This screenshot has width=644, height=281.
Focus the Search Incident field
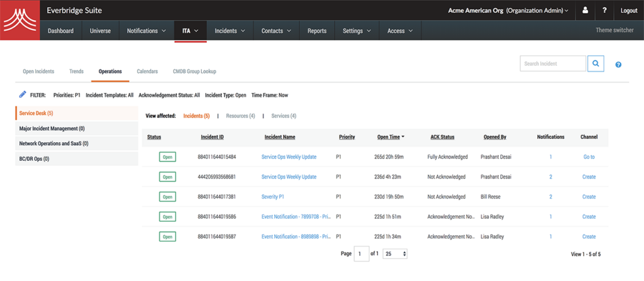(x=553, y=63)
